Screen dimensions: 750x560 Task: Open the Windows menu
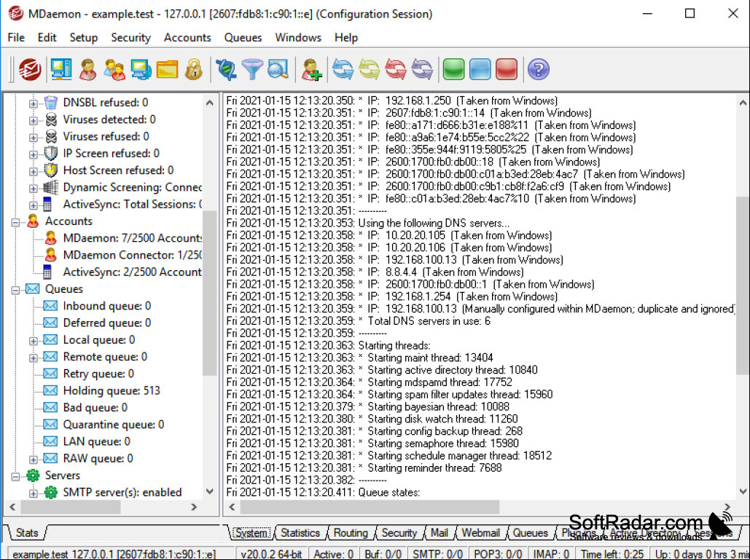pyautogui.click(x=298, y=37)
